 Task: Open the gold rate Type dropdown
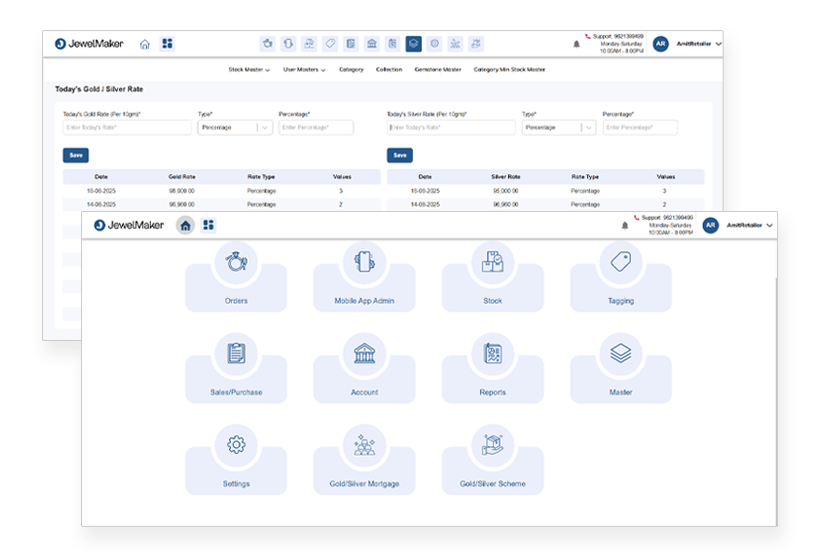pos(235,127)
